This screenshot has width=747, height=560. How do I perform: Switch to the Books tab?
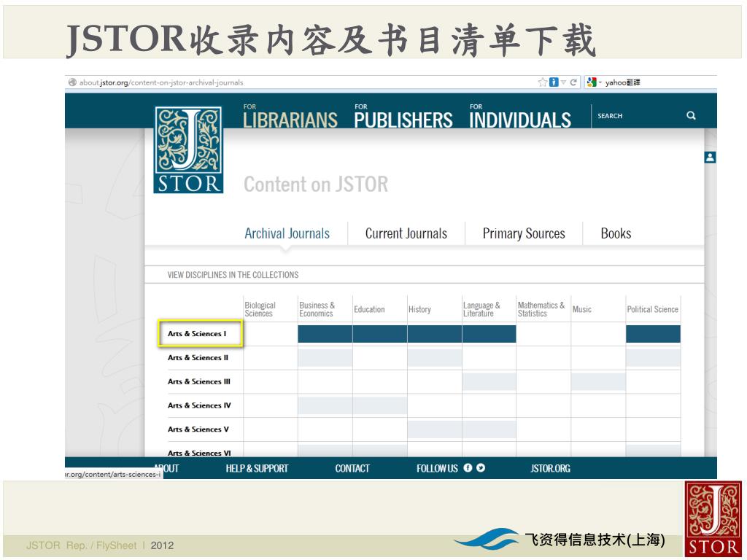(616, 233)
